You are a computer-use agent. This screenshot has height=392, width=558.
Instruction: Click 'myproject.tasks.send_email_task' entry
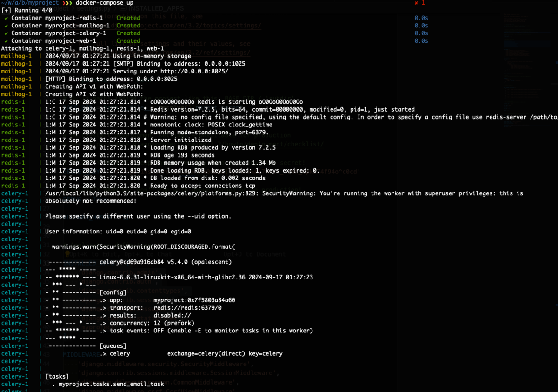tap(111, 384)
